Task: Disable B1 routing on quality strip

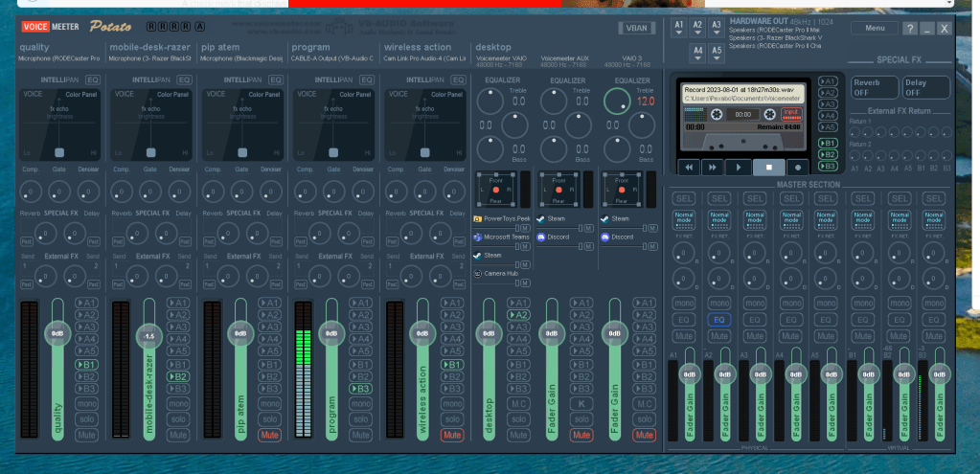Action: pos(87,364)
